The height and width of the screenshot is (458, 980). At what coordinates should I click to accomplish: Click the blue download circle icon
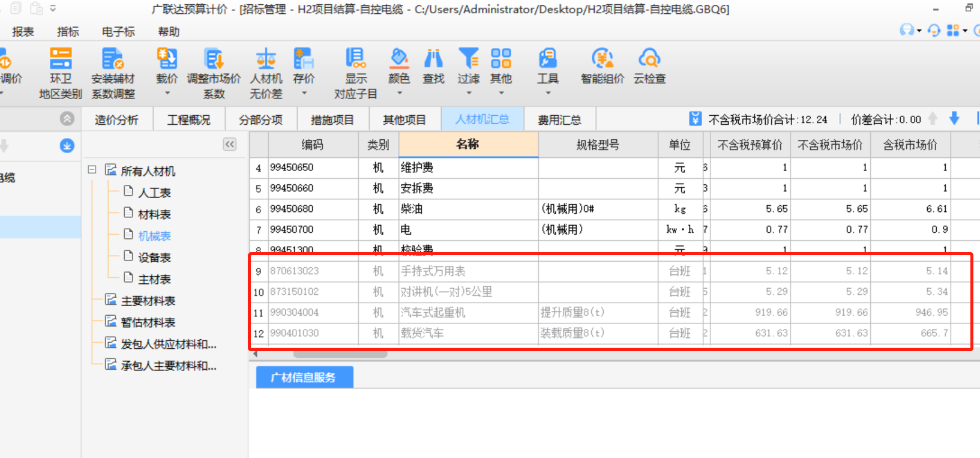point(67,145)
